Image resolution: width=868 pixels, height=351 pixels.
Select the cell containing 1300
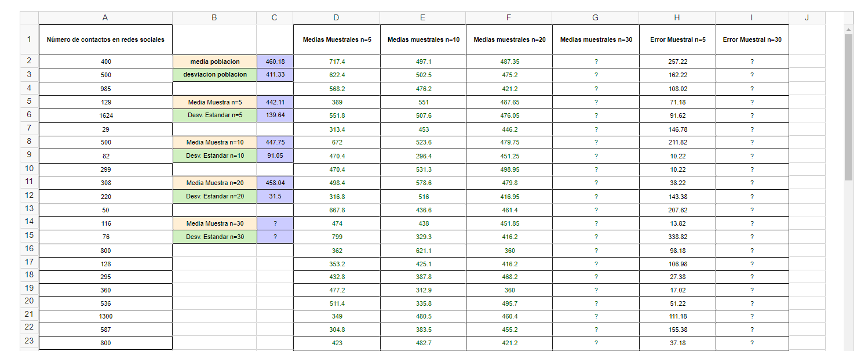[x=105, y=316]
